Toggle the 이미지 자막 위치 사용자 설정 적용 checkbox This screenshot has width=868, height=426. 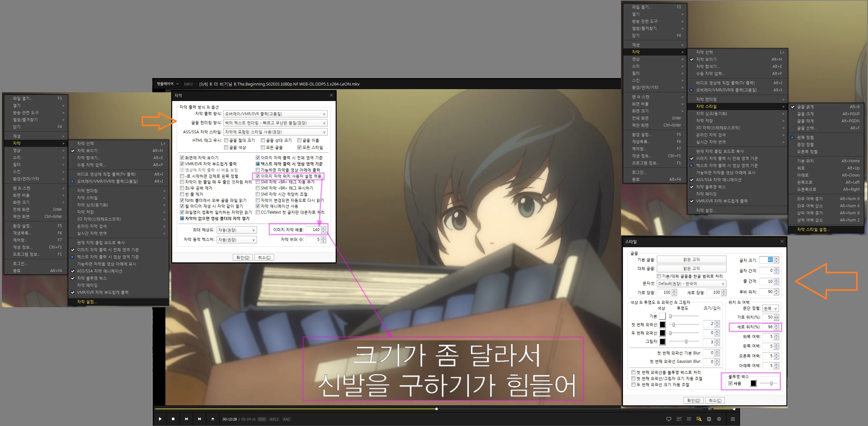(x=258, y=176)
